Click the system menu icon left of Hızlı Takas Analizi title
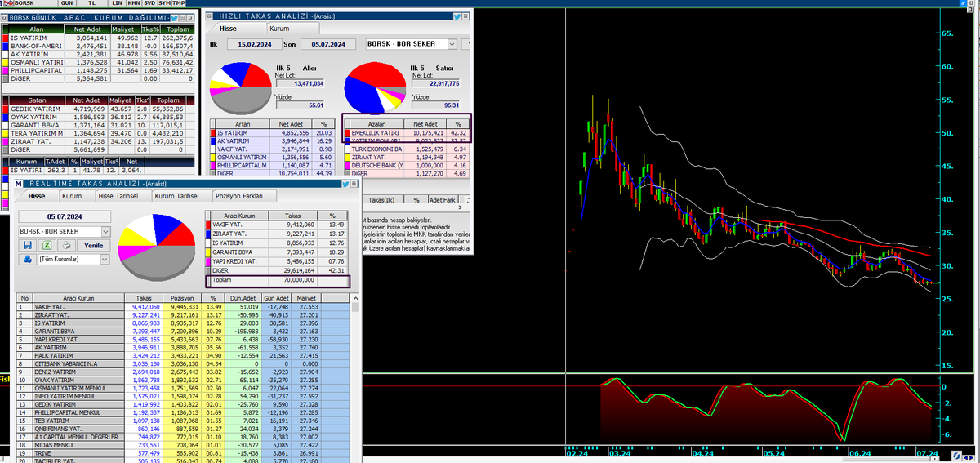Image resolution: width=980 pixels, height=463 pixels. click(x=209, y=16)
